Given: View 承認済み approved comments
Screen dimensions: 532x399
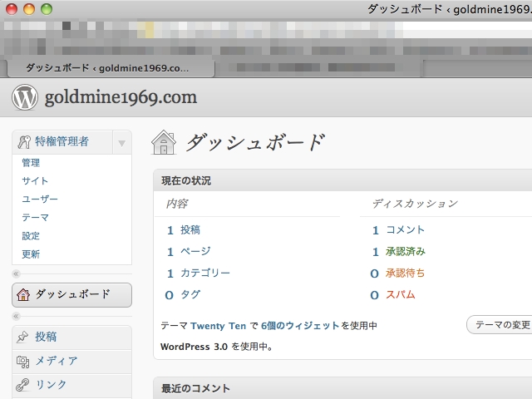Looking at the screenshot, I should tap(406, 251).
